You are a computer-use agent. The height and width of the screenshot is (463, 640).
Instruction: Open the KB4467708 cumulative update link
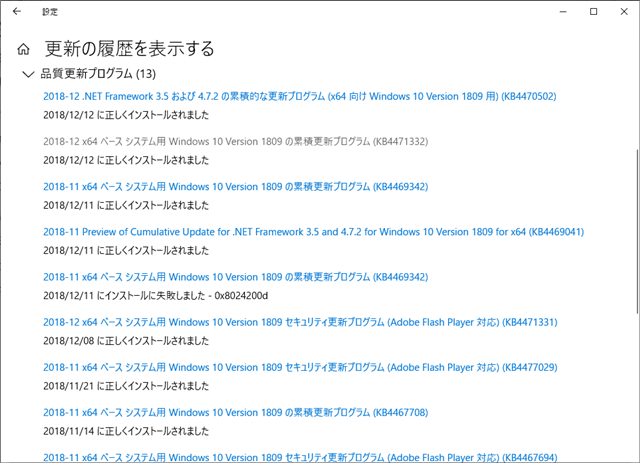[236, 413]
